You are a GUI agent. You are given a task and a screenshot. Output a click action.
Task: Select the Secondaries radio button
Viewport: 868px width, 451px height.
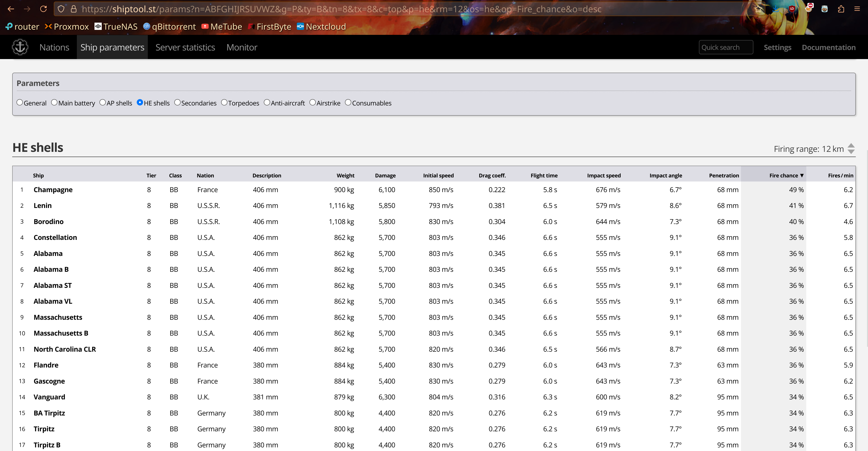click(178, 102)
